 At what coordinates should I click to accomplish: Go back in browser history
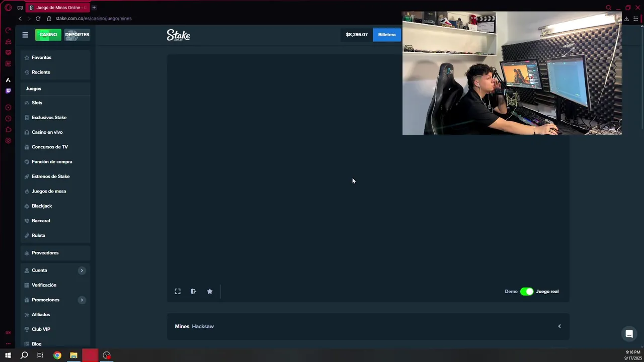pyautogui.click(x=20, y=19)
